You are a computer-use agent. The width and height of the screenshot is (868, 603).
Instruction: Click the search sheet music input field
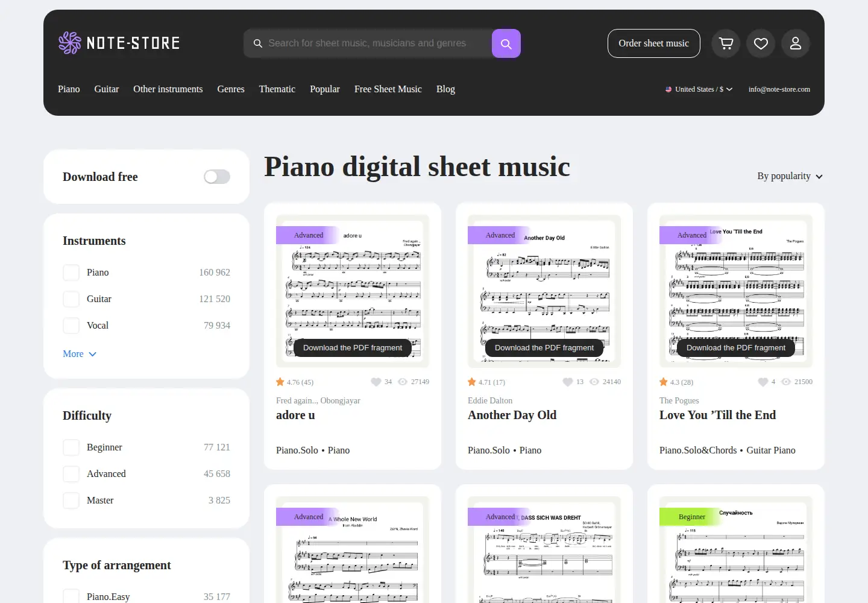368,43
